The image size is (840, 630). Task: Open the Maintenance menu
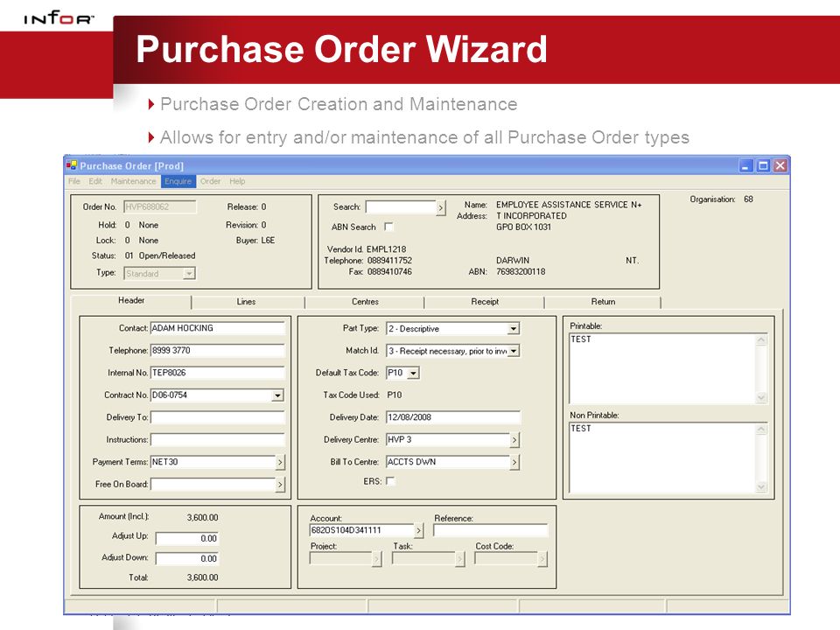[x=133, y=181]
